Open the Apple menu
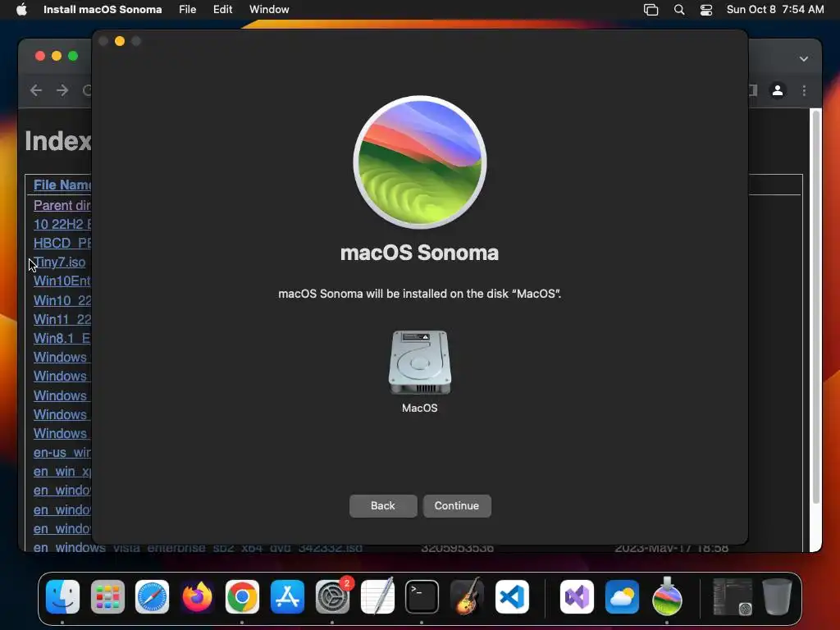The height and width of the screenshot is (630, 840). (21, 9)
